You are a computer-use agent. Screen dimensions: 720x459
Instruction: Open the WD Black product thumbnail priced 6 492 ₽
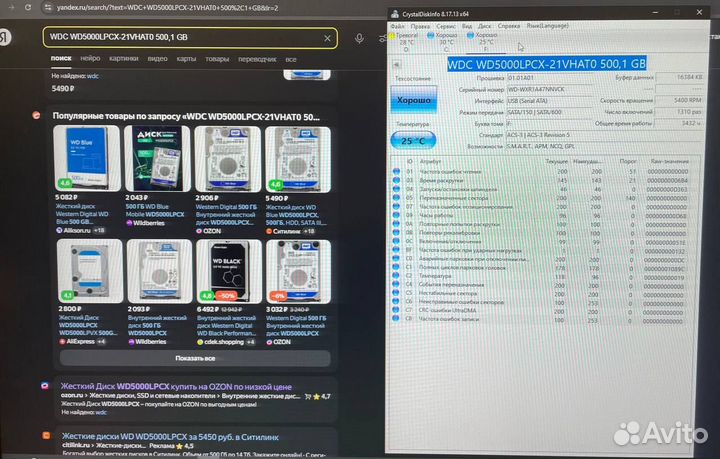point(229,271)
